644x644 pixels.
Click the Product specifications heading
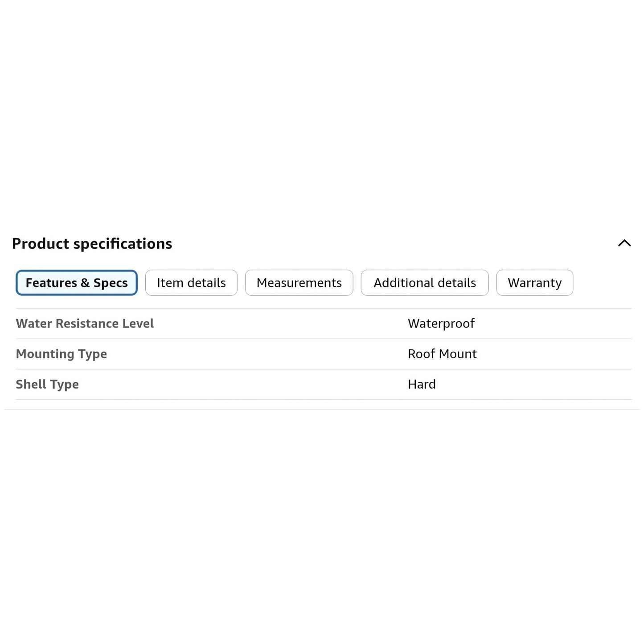(92, 244)
